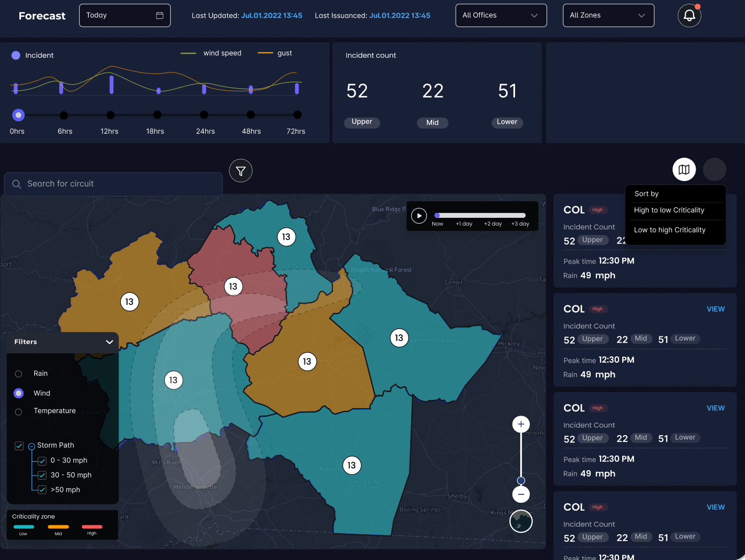745x560 pixels.
Task: Focus the Search for circuit field
Action: tap(113, 184)
